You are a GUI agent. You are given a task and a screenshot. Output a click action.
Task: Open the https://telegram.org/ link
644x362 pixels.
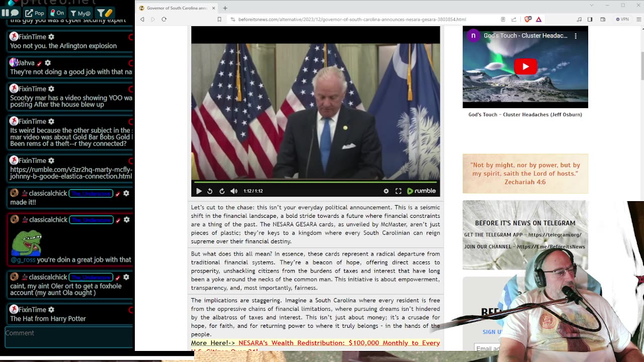pyautogui.click(x=555, y=235)
